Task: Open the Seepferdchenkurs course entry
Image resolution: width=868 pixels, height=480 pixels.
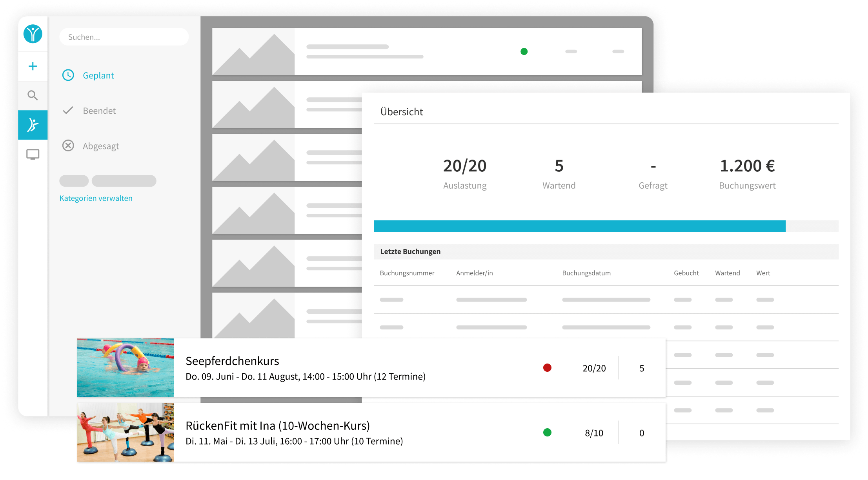Action: click(x=371, y=368)
